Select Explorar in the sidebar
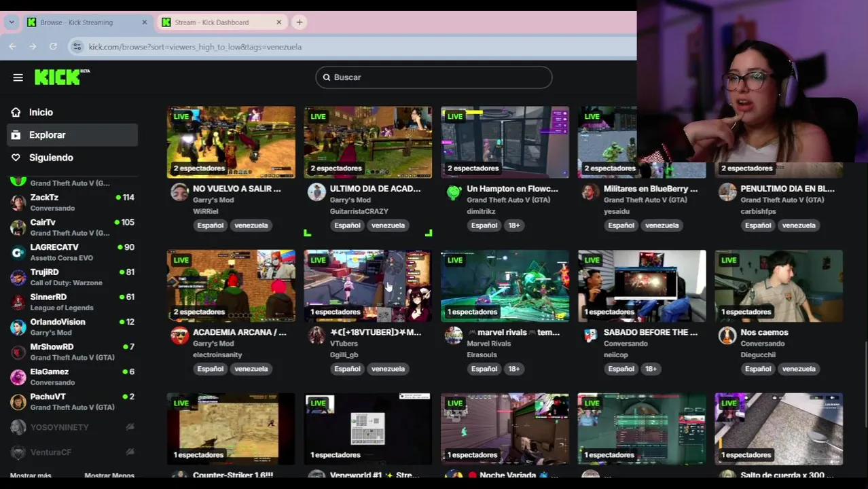Viewport: 868px width, 489px height. tap(73, 135)
